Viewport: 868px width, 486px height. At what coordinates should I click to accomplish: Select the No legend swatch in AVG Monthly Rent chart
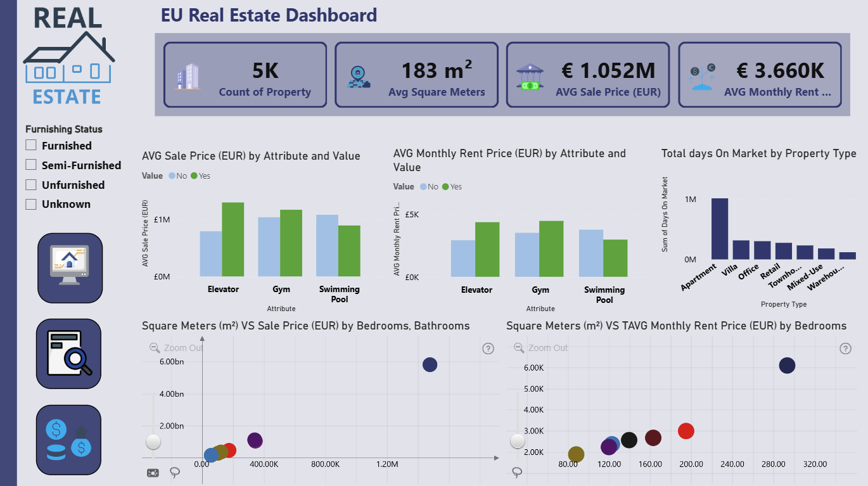point(423,187)
